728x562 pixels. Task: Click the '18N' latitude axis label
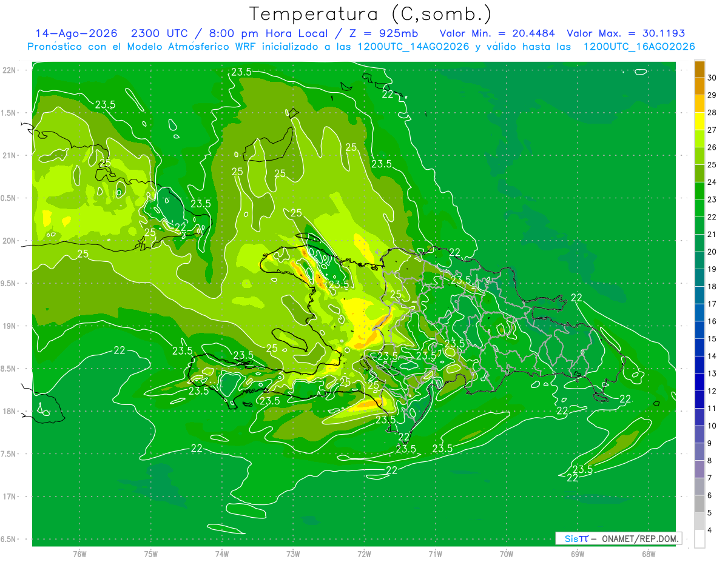pyautogui.click(x=9, y=411)
